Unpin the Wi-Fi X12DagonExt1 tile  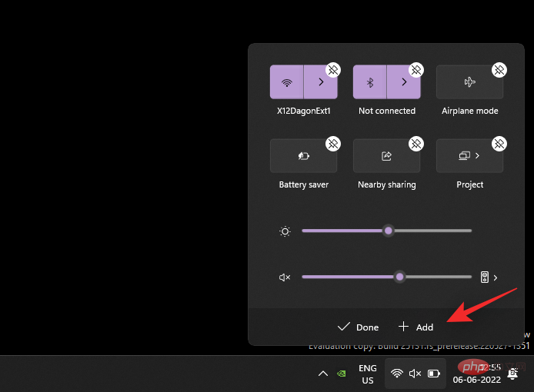(x=333, y=70)
